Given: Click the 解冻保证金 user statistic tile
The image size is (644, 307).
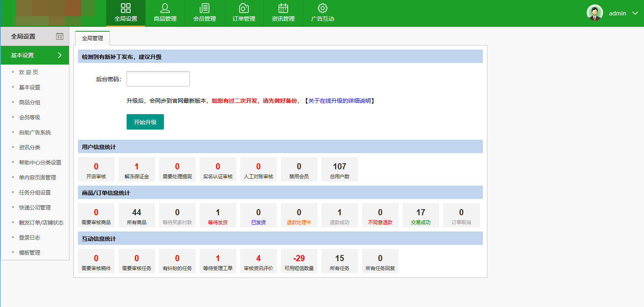Looking at the screenshot, I should coord(137,169).
